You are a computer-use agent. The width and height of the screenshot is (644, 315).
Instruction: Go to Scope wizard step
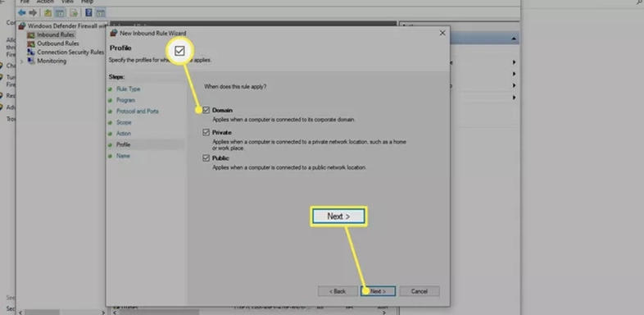pyautogui.click(x=124, y=122)
